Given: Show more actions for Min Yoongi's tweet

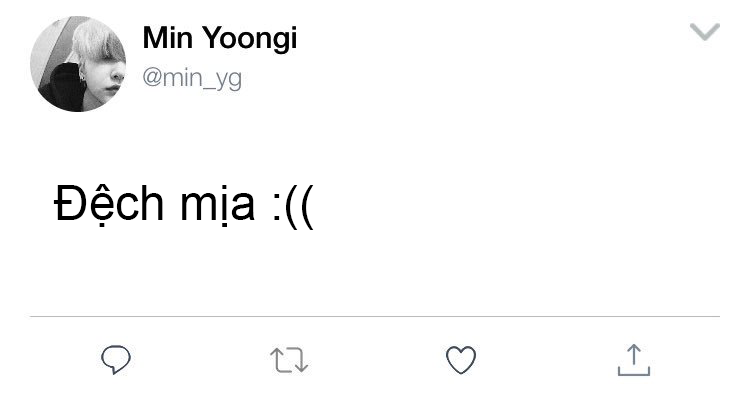Looking at the screenshot, I should click(x=705, y=34).
